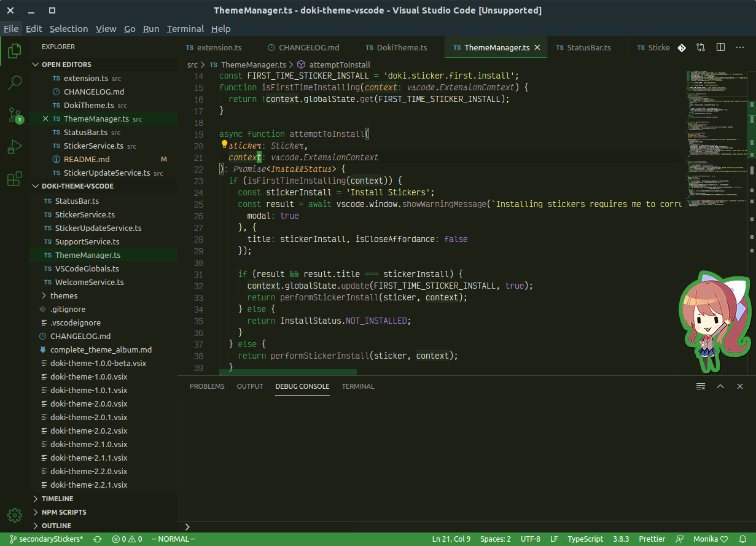Open the File menu
The image size is (756, 546).
pos(10,29)
